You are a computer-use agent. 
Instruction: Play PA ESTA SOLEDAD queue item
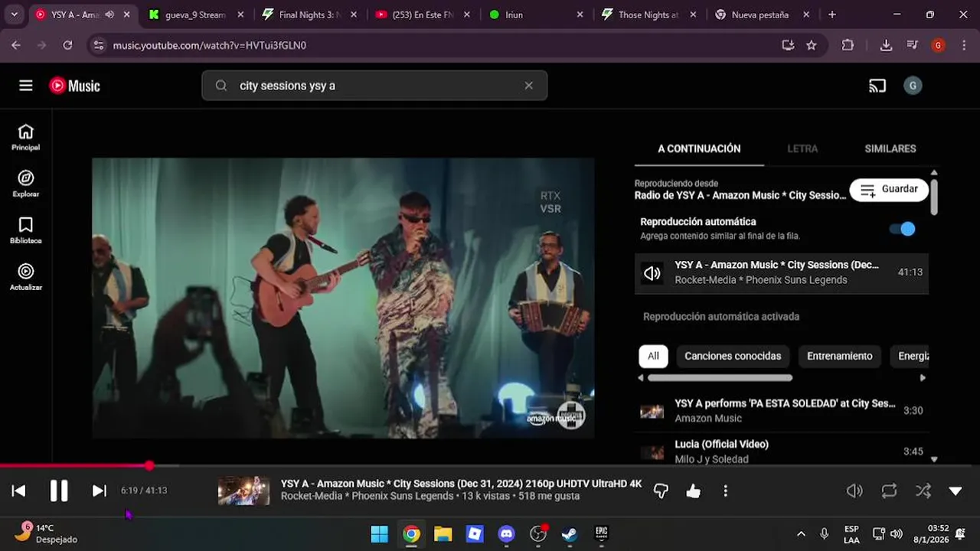pyautogui.click(x=782, y=410)
